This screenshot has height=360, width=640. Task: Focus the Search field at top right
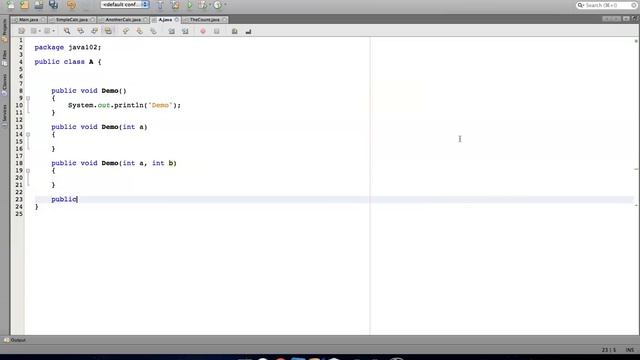[x=607, y=5]
